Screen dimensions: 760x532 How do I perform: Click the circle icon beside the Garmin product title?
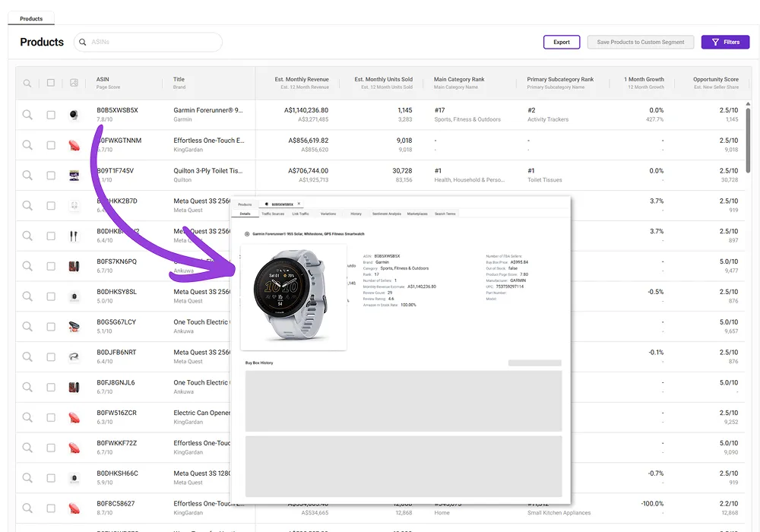point(247,234)
